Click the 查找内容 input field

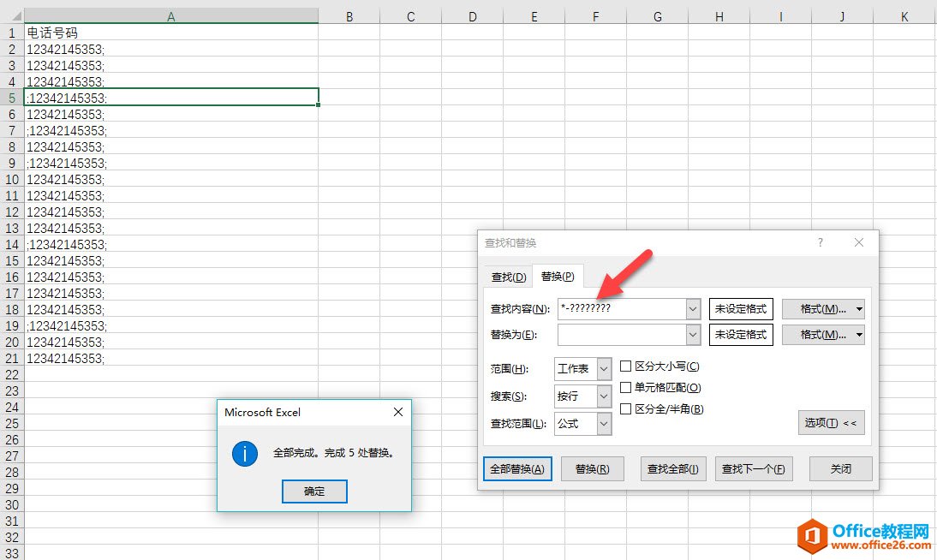[x=620, y=308]
